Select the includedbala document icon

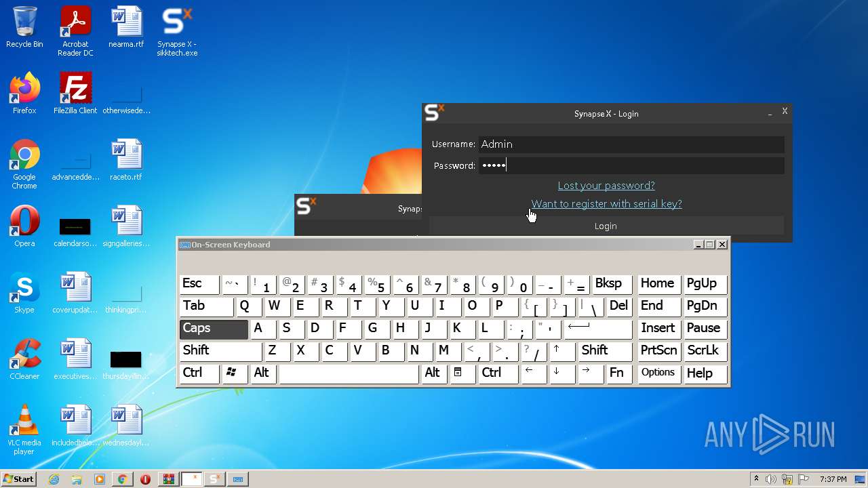(75, 426)
